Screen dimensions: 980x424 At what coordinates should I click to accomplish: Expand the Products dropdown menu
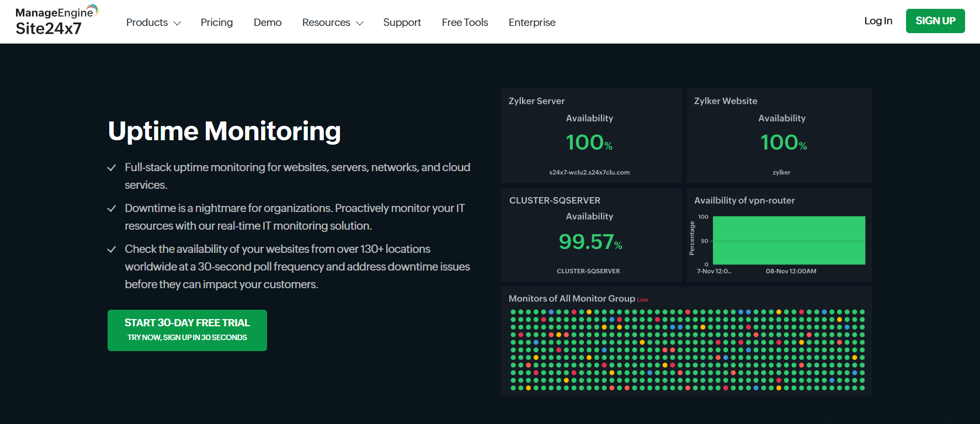pyautogui.click(x=153, y=23)
